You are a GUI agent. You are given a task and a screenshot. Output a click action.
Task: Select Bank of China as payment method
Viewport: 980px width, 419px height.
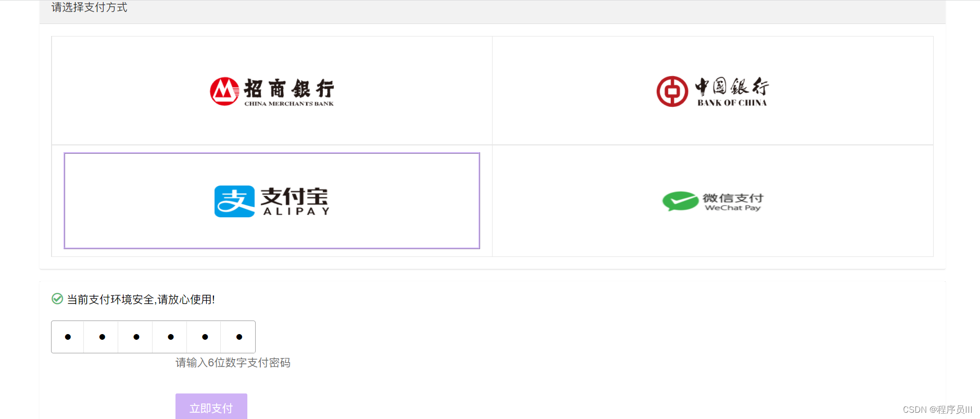[712, 90]
